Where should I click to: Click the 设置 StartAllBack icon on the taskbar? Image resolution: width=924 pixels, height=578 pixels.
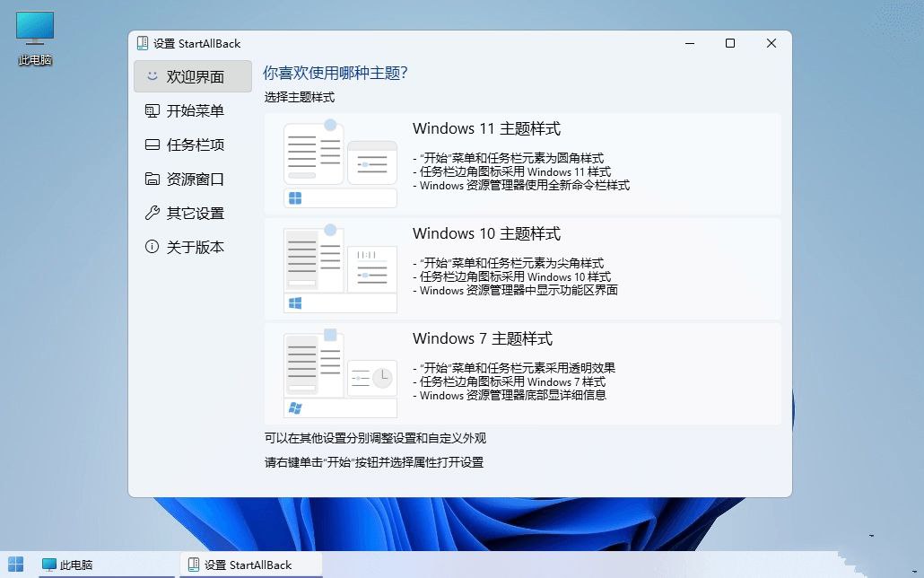[193, 565]
